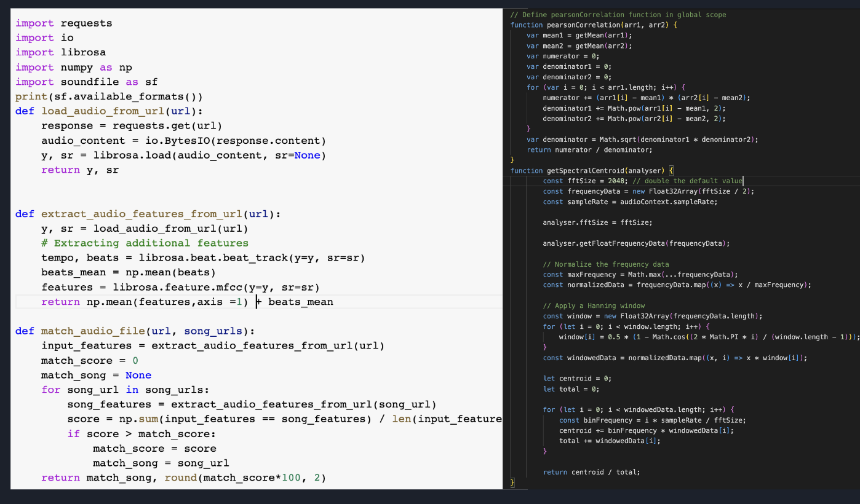The height and width of the screenshot is (504, 860).
Task: Click the 'beats_mean = np.mean(beats)' line
Action: coord(129,273)
